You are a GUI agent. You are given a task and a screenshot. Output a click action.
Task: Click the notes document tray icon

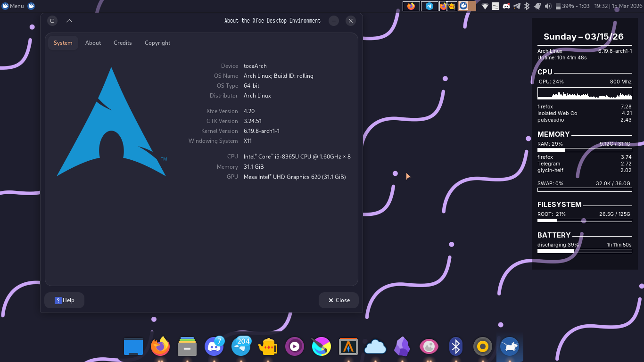[495, 6]
